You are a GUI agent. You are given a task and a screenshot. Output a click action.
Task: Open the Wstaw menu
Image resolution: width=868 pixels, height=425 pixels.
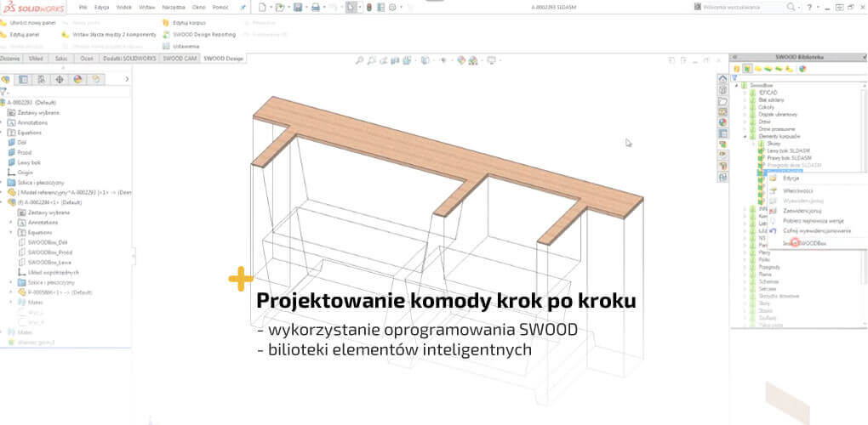(146, 7)
